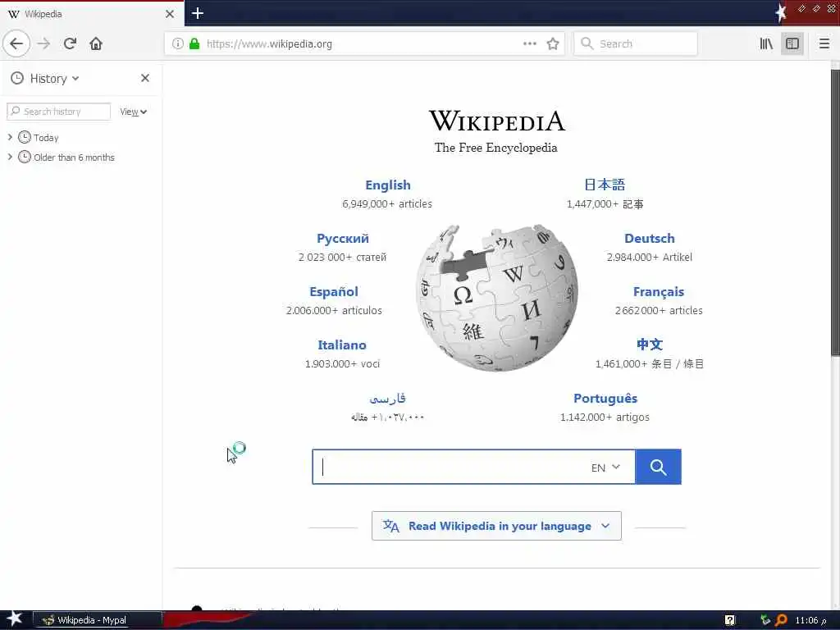
Task: Open the hamburger application menu
Action: (824, 43)
